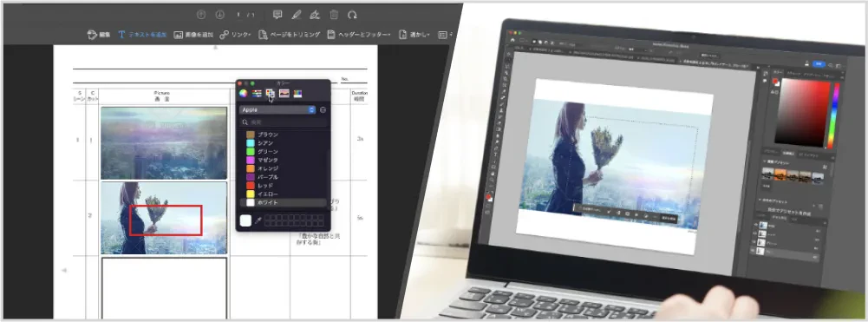Viewport: 868px width, 322px height.
Task: Switch to color wheel picker mode
Action: click(x=243, y=93)
